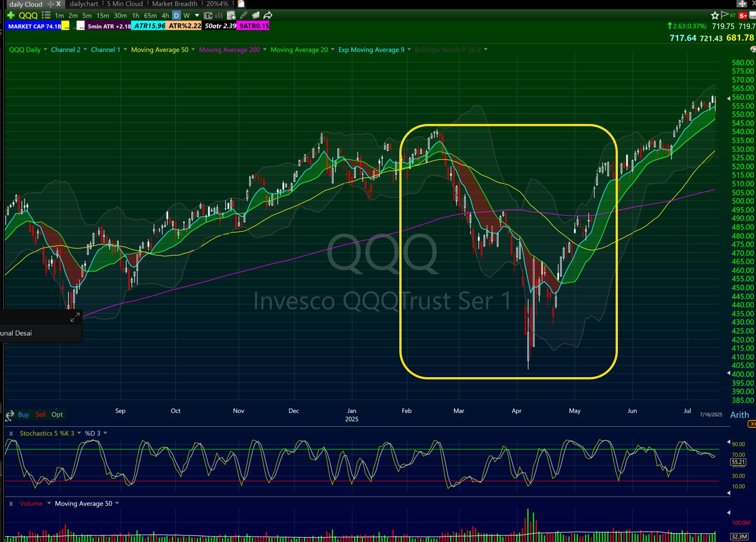Click the QQQ symbol field
Screen dimensions: 756x542
[28, 16]
